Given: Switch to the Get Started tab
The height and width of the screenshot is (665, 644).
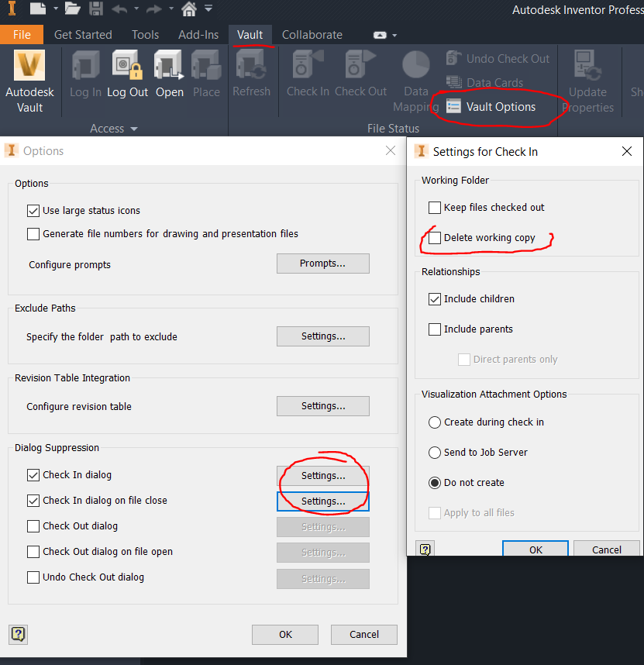Looking at the screenshot, I should pyautogui.click(x=83, y=35).
